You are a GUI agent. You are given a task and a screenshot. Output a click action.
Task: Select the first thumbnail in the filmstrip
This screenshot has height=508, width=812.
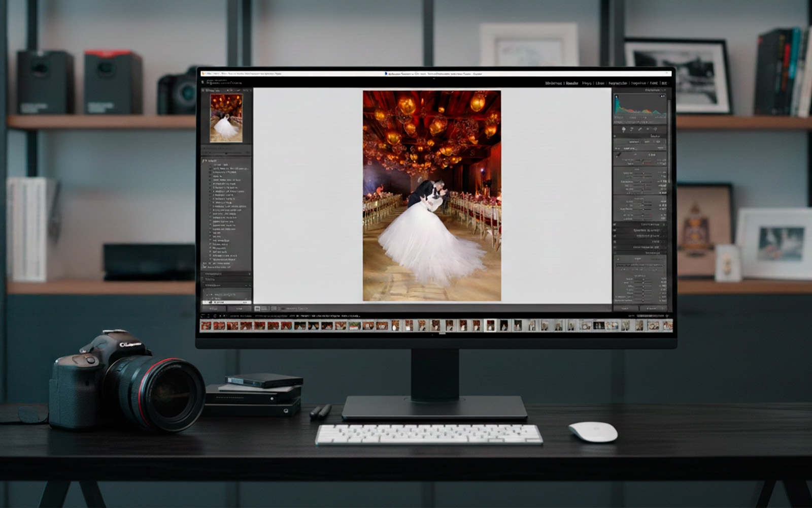[206, 326]
